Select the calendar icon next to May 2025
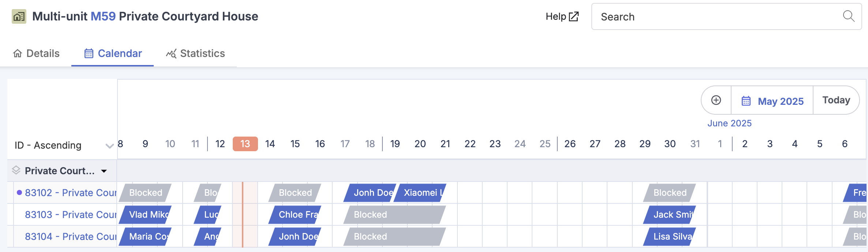This screenshot has width=868, height=252. point(745,101)
